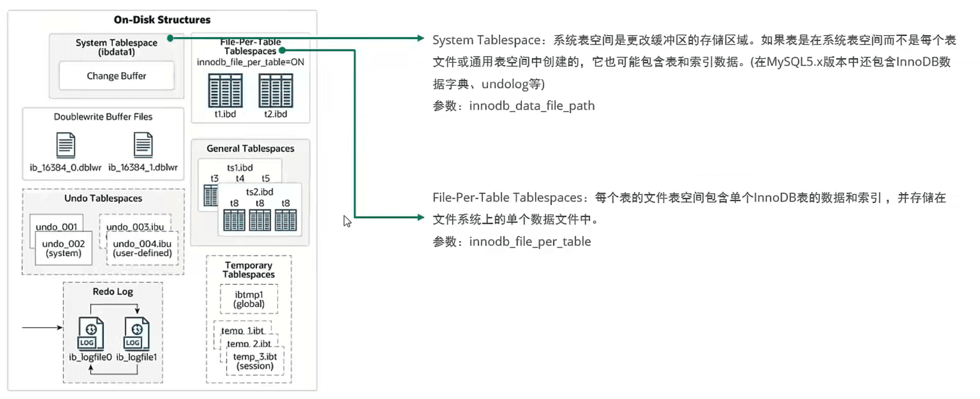Click the 'System Tablespace：' description heading on the right

(489, 40)
